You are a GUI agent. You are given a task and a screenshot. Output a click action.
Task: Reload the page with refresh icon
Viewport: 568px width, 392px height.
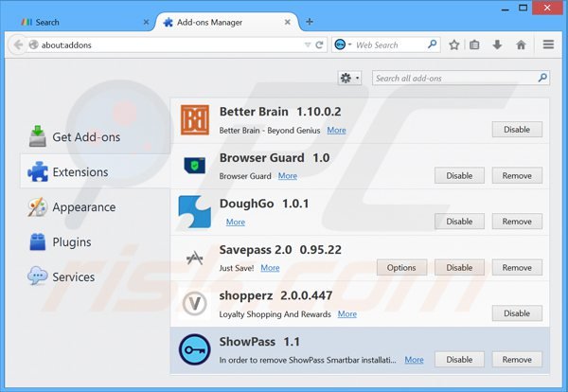point(319,45)
